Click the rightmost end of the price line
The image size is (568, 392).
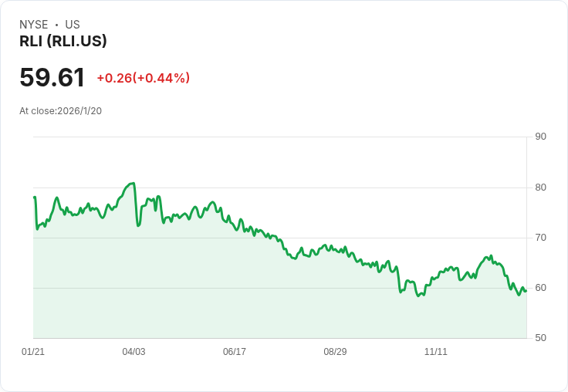pyautogui.click(x=526, y=290)
